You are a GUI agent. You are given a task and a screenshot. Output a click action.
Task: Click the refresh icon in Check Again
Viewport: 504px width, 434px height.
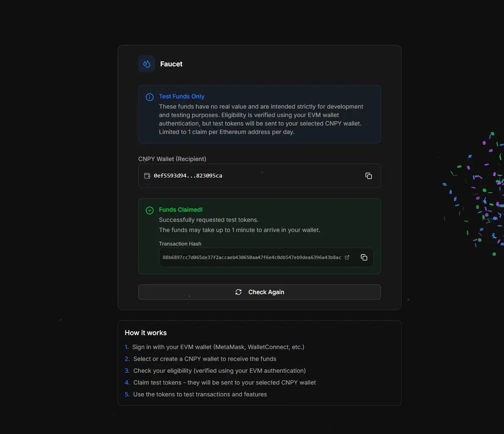[238, 292]
